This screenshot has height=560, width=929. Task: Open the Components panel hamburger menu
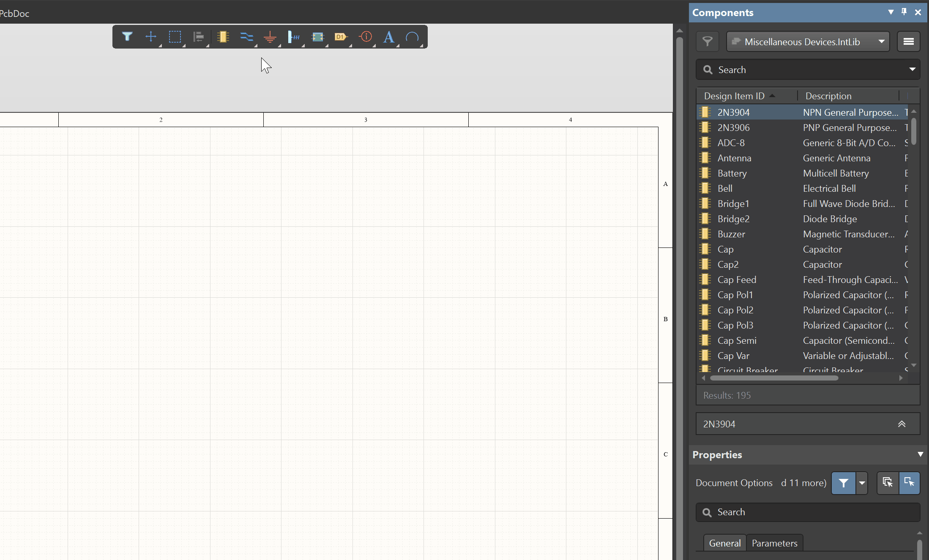pos(908,41)
